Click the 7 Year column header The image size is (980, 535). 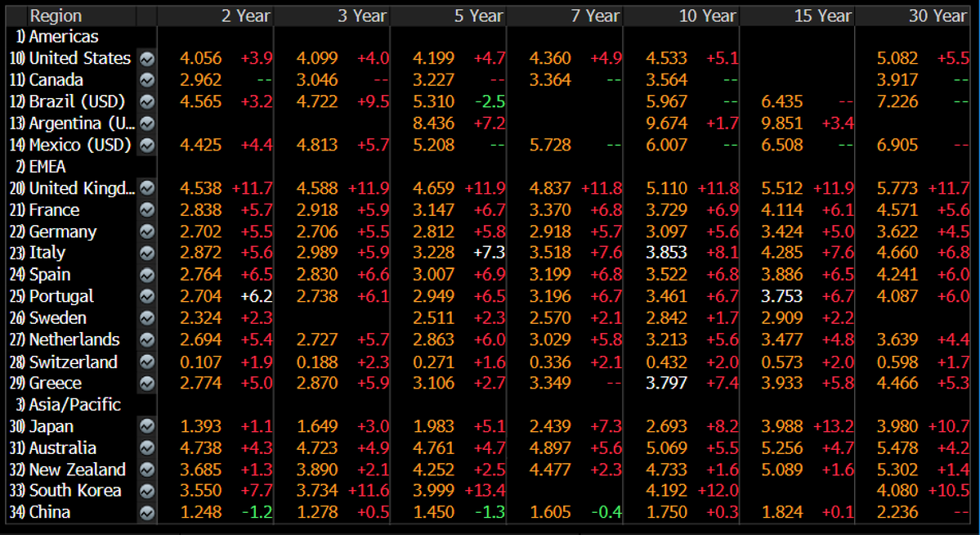click(x=595, y=16)
